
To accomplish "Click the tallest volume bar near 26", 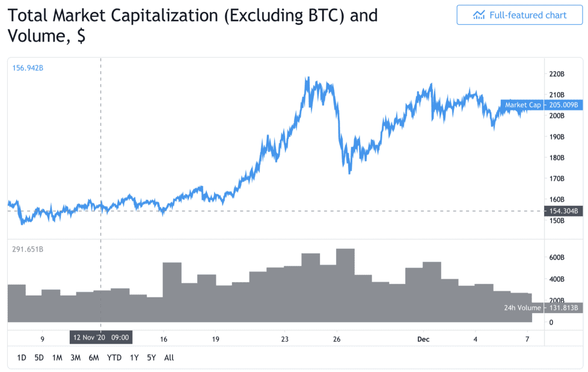I will coord(345,285).
